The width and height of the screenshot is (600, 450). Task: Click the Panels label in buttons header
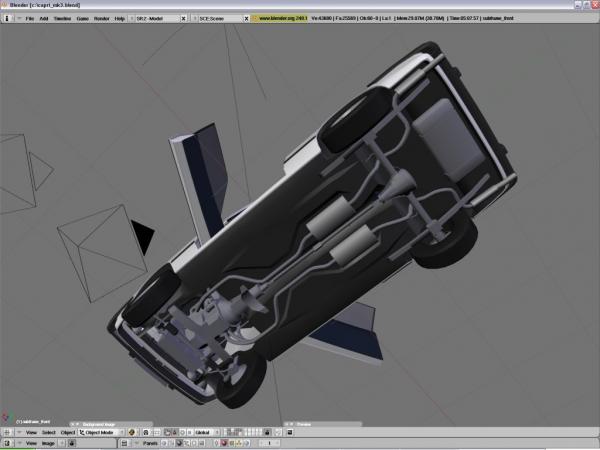click(x=150, y=442)
